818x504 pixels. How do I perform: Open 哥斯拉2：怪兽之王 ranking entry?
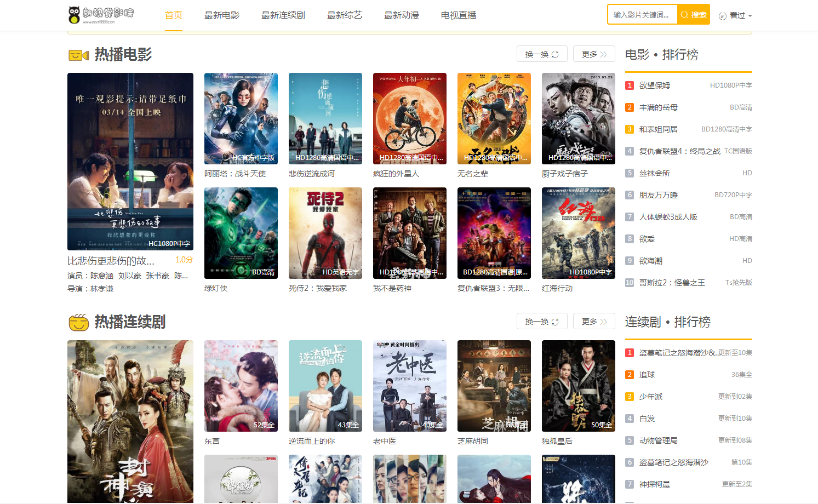click(x=672, y=283)
